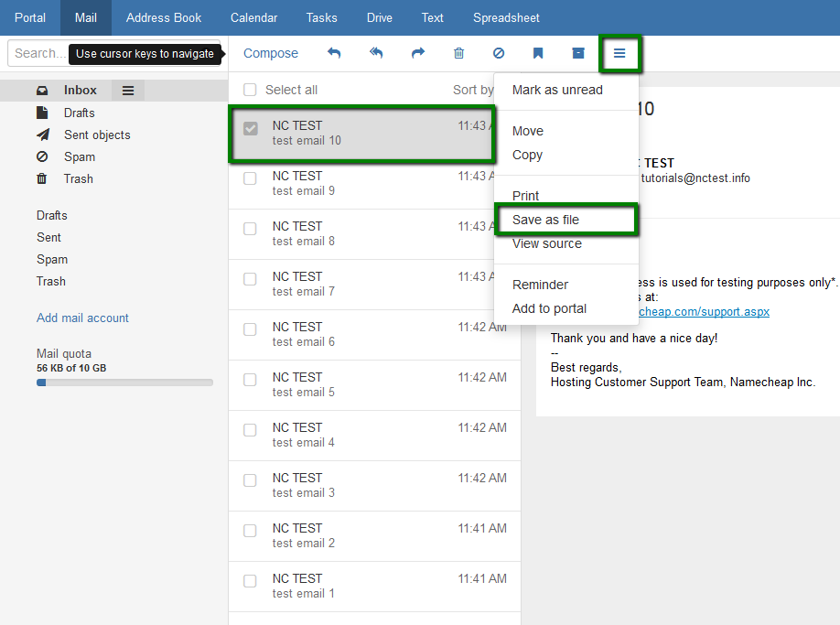Click the Forward icon
This screenshot has width=840, height=625.
pyautogui.click(x=418, y=53)
